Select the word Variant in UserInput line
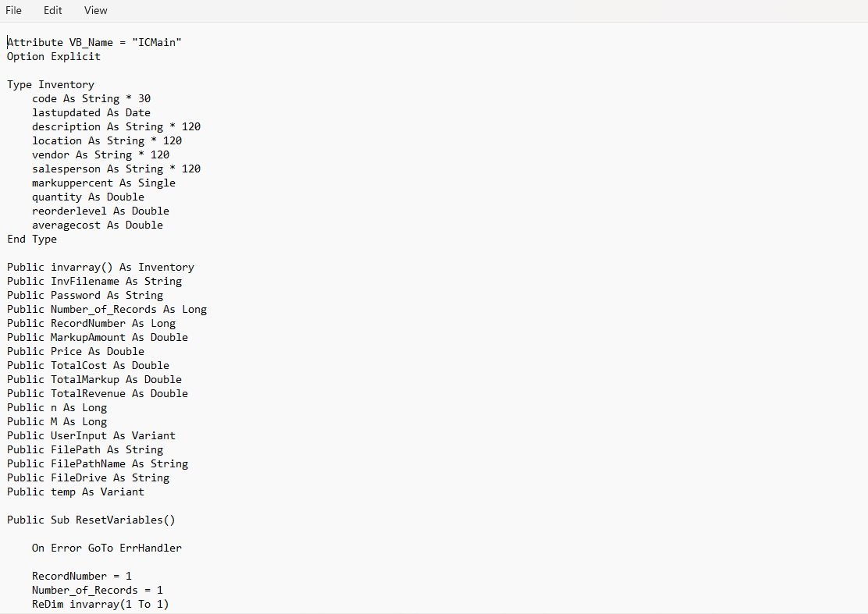 (154, 435)
